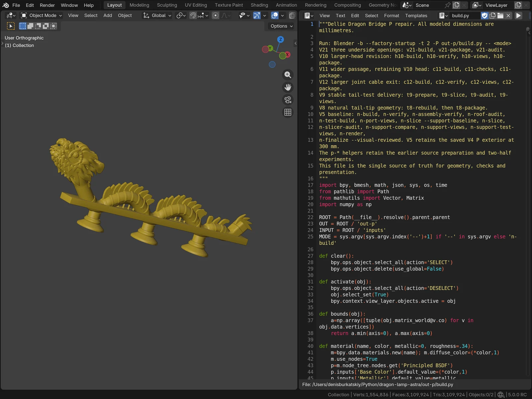The width and height of the screenshot is (532, 399).
Task: Open the Object Mode dropdown
Action: [41, 15]
